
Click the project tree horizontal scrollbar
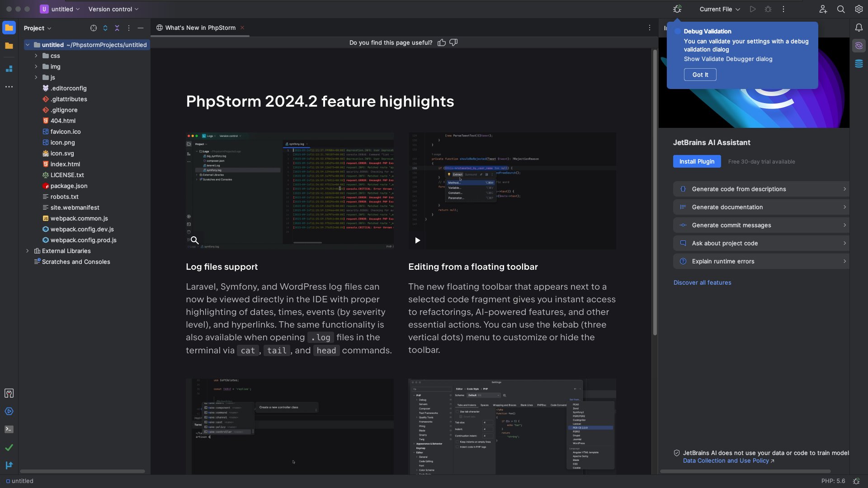coord(82,471)
